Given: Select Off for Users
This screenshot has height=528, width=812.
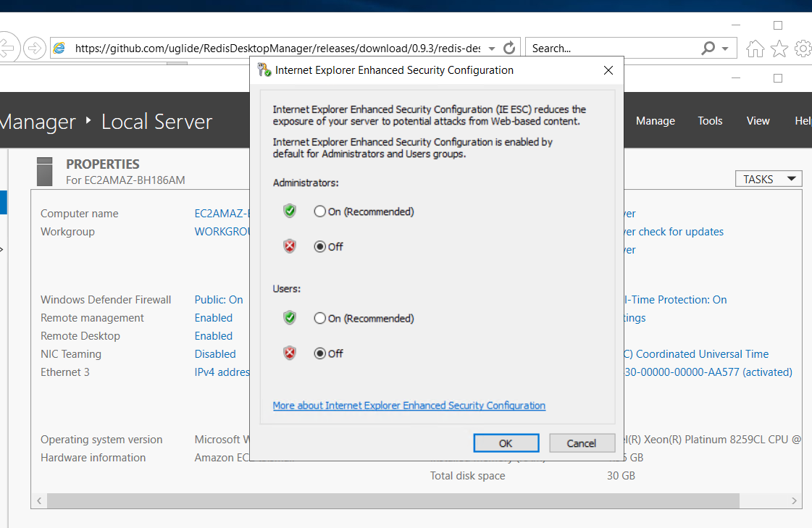Looking at the screenshot, I should pyautogui.click(x=320, y=353).
